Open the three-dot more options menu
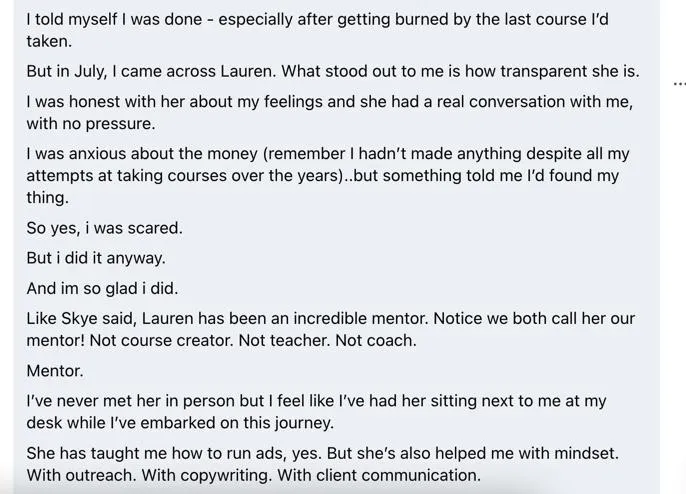 click(x=679, y=83)
